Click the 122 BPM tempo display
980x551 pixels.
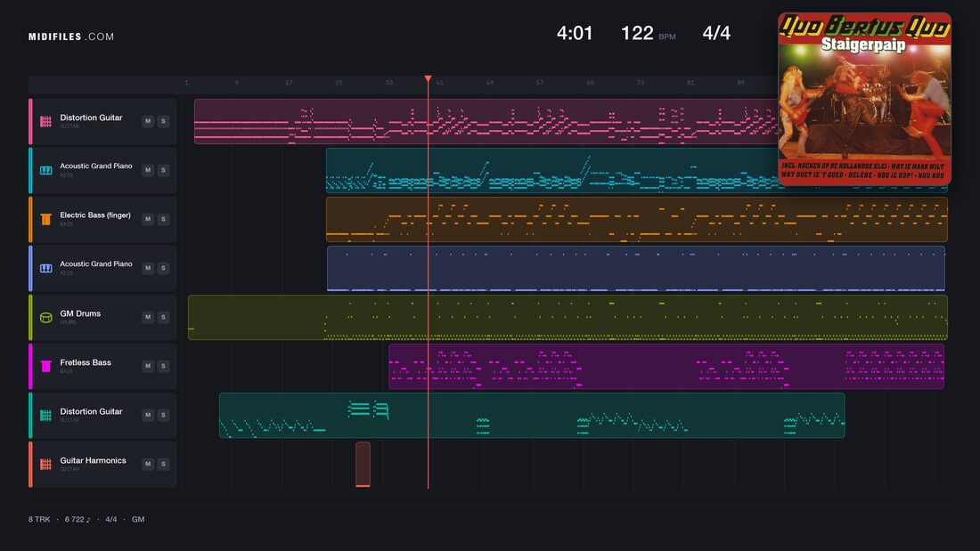[x=648, y=33]
